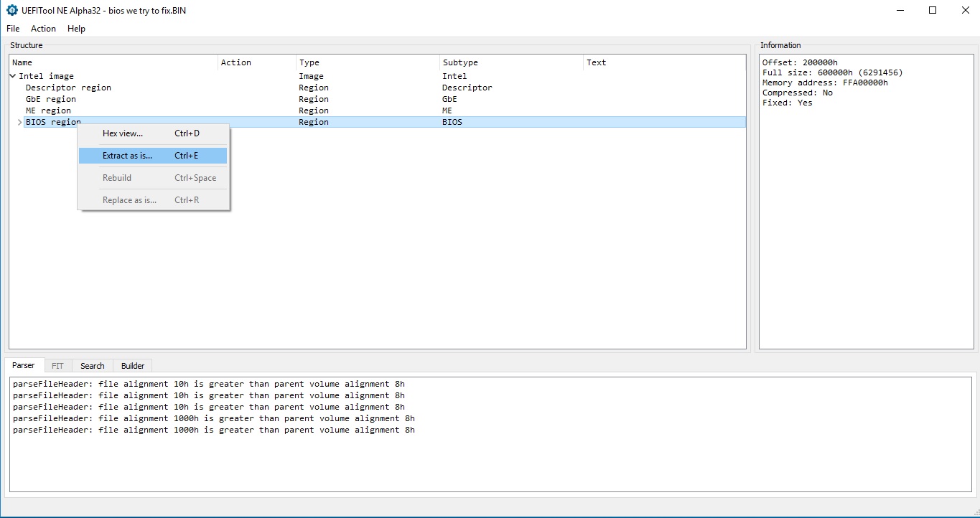Screen dimensions: 980x518
Task: Click the Memory address: FFA00000h line
Action: point(825,83)
